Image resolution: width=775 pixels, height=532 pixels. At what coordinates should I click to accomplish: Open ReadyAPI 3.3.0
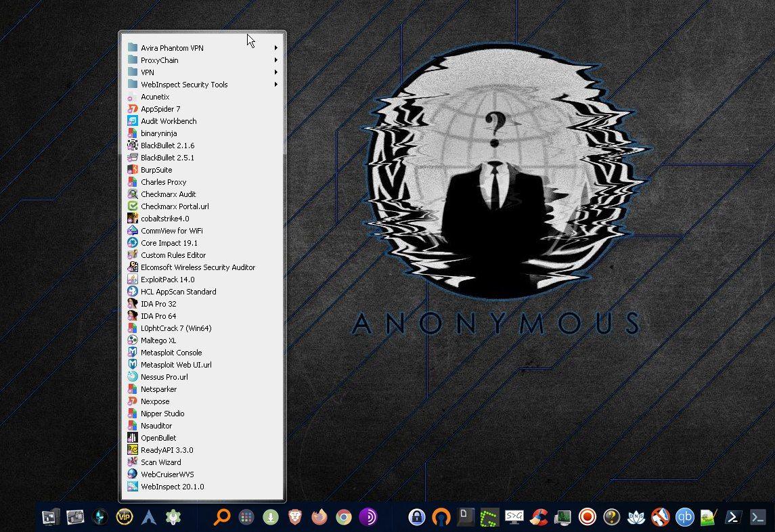pos(202,450)
